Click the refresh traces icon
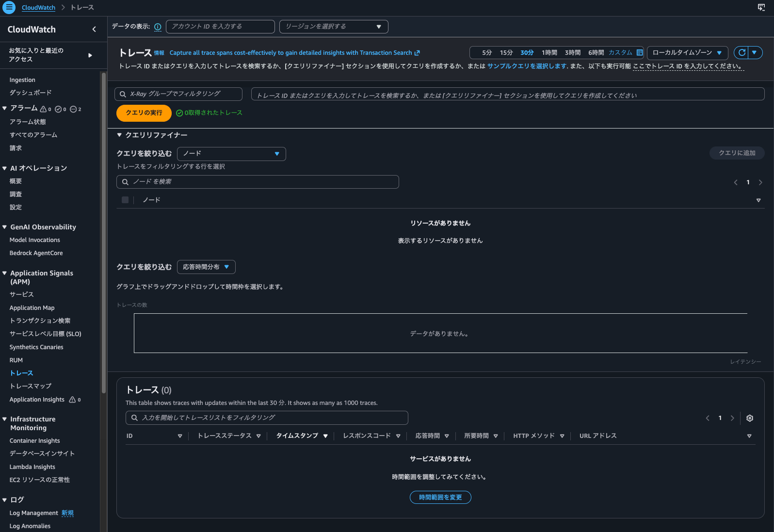The height and width of the screenshot is (532, 774). (742, 52)
